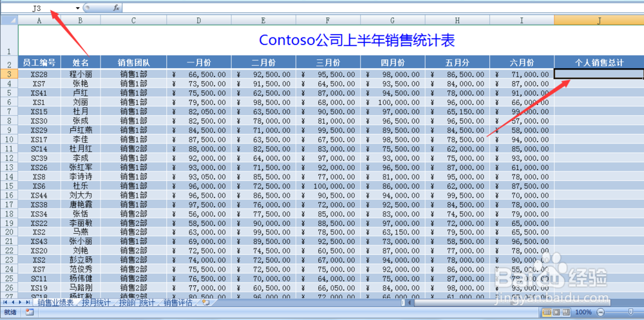Viewport: 644px width, 320px height.
Task: Click the cell with name 马路刚
Action: pos(80,288)
